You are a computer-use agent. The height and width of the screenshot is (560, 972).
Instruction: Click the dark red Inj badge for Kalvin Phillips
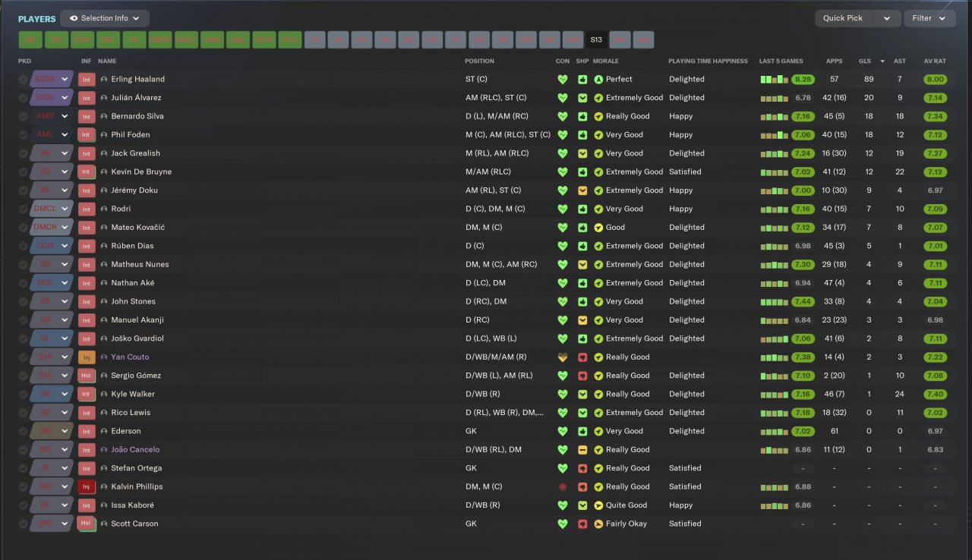pyautogui.click(x=87, y=486)
